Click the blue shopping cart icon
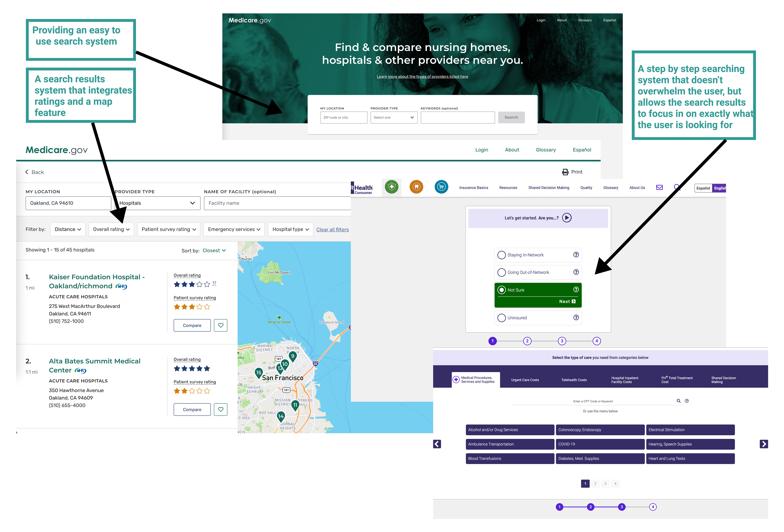 click(441, 187)
